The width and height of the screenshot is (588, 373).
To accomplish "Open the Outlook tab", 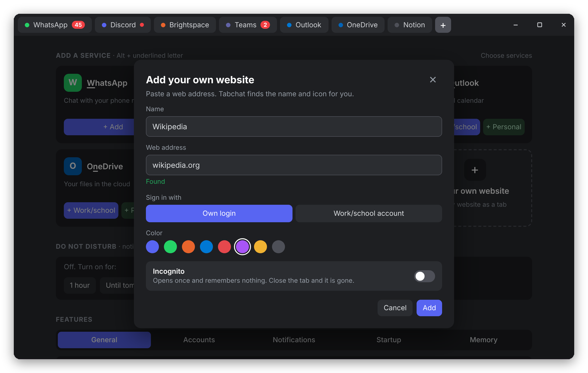I will 304,25.
